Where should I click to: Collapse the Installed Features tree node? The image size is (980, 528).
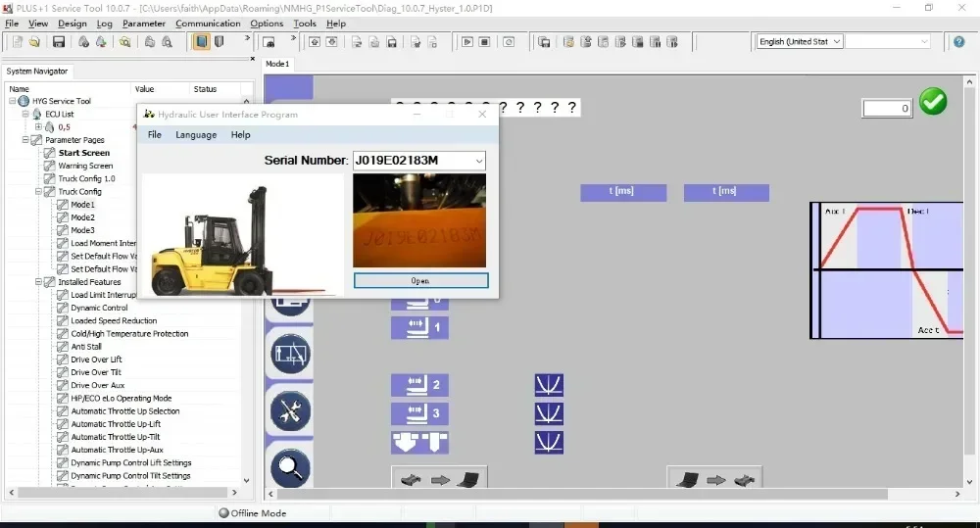pyautogui.click(x=38, y=282)
